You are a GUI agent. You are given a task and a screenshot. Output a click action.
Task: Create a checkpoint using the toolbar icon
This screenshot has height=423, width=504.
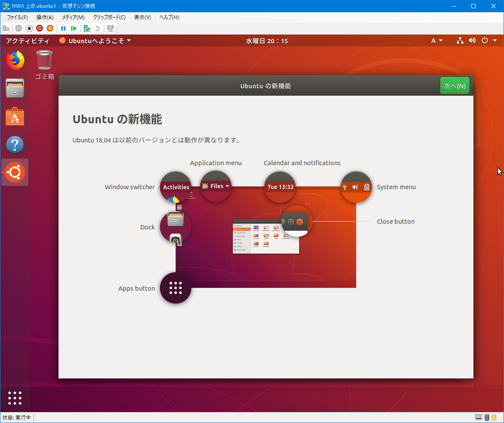(87, 28)
